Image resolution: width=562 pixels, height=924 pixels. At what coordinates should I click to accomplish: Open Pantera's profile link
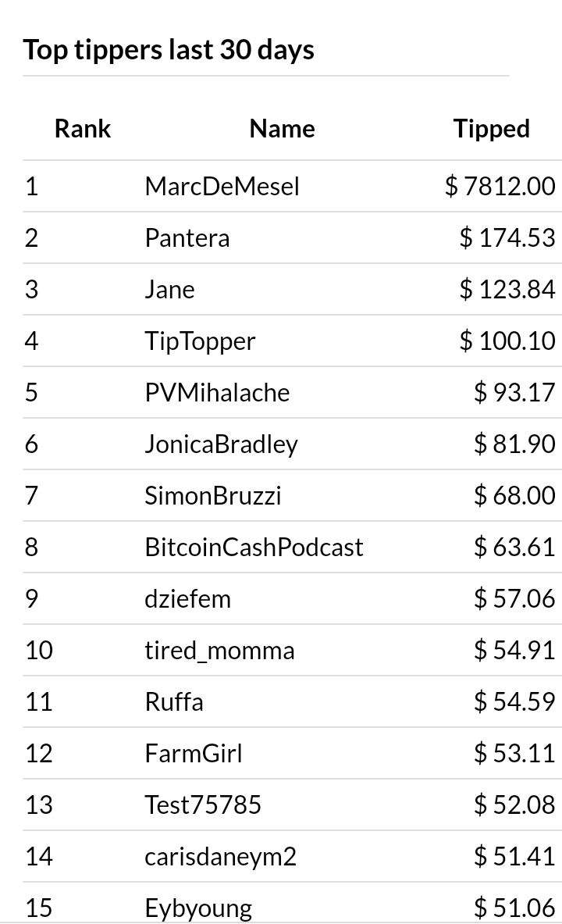(x=187, y=238)
